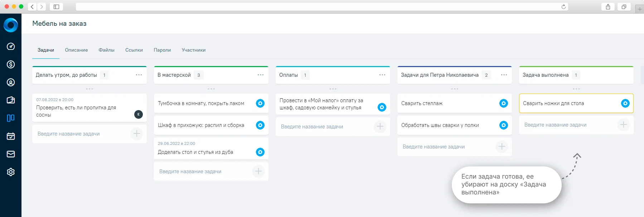Click the blue assignee icon on "Тумбочка в комнату" card

[260, 103]
